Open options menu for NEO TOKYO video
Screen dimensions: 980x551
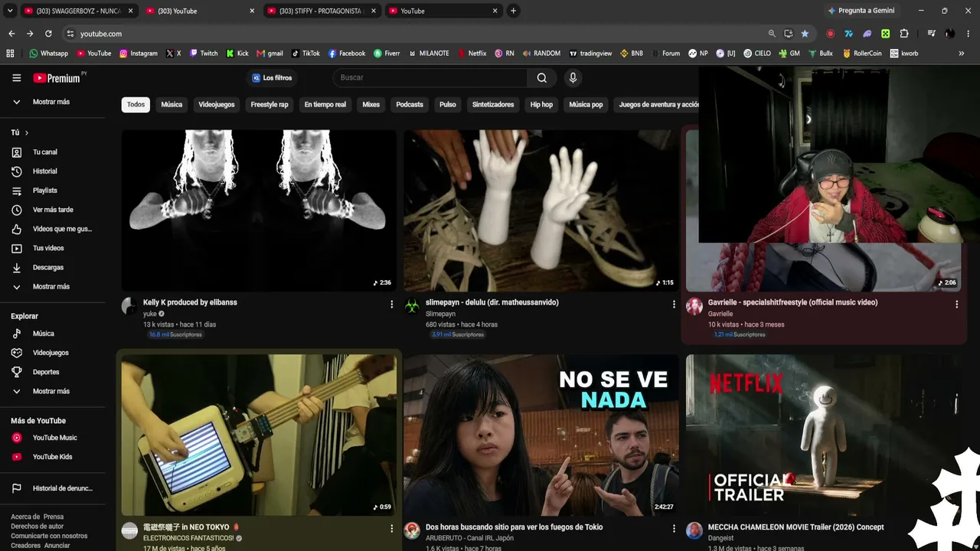tap(391, 529)
